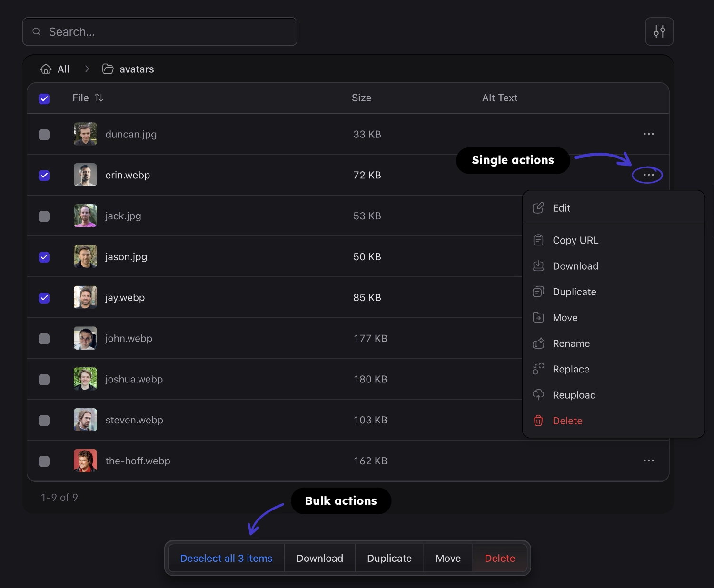Viewport: 714px width, 588px height.
Task: Click the home icon in the breadcrumb
Action: pyautogui.click(x=46, y=69)
